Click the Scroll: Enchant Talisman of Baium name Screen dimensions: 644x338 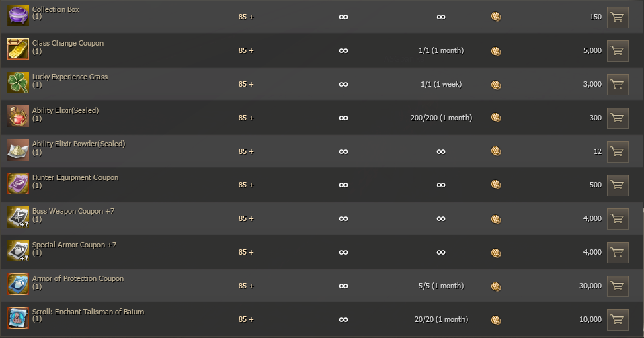click(x=88, y=312)
